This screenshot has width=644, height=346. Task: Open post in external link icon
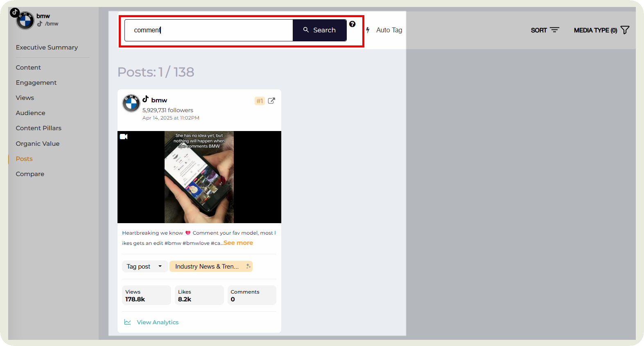[271, 101]
